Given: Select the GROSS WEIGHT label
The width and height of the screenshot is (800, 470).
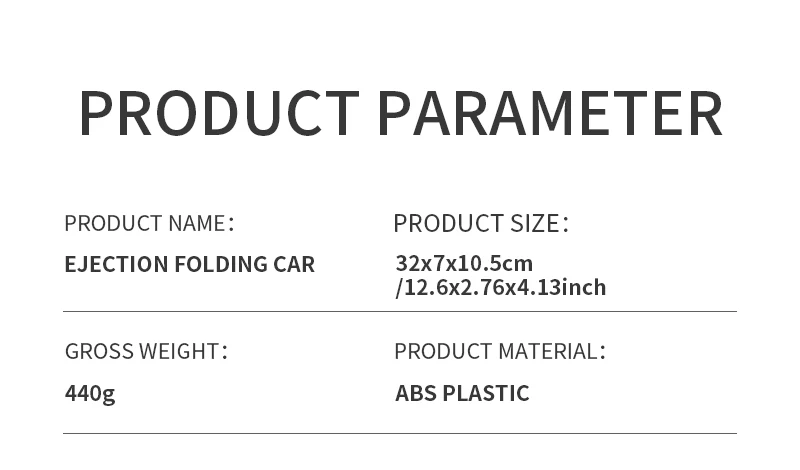Looking at the screenshot, I should (x=145, y=351).
